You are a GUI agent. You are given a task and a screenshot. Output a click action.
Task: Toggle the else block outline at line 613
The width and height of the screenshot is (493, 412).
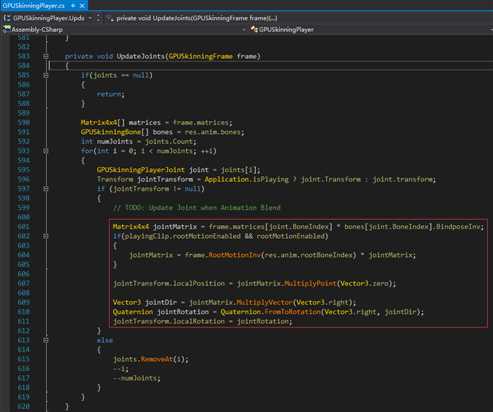(x=46, y=340)
